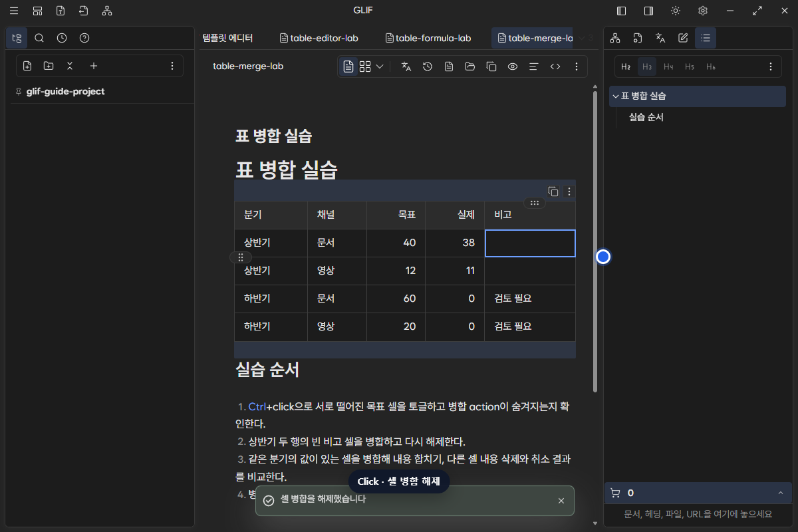Expand the tab overflow chevron
Viewport: 798px width, 532px height.
pos(582,38)
